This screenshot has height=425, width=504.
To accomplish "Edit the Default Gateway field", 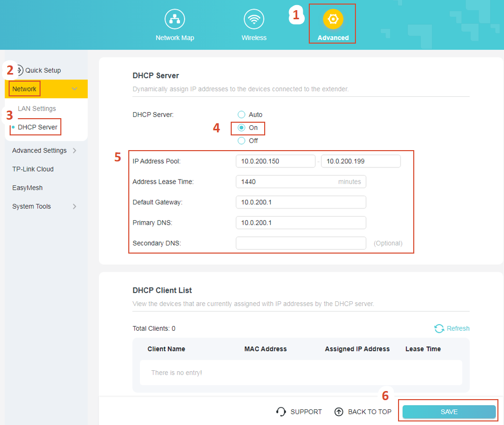I will [301, 202].
